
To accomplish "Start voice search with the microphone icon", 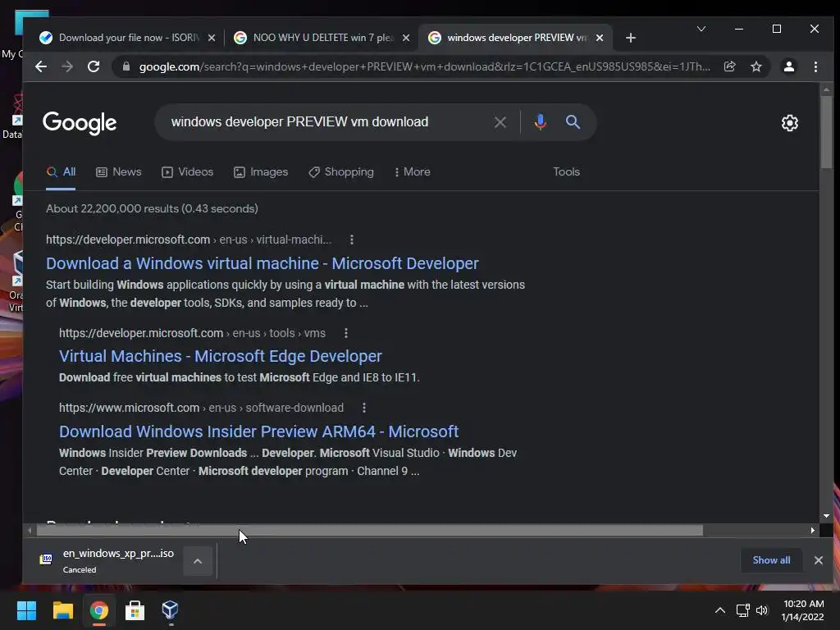I will pos(540,122).
